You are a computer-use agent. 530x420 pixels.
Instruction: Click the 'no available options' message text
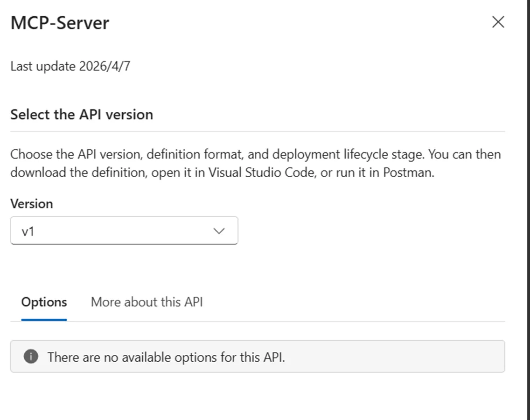(x=166, y=358)
